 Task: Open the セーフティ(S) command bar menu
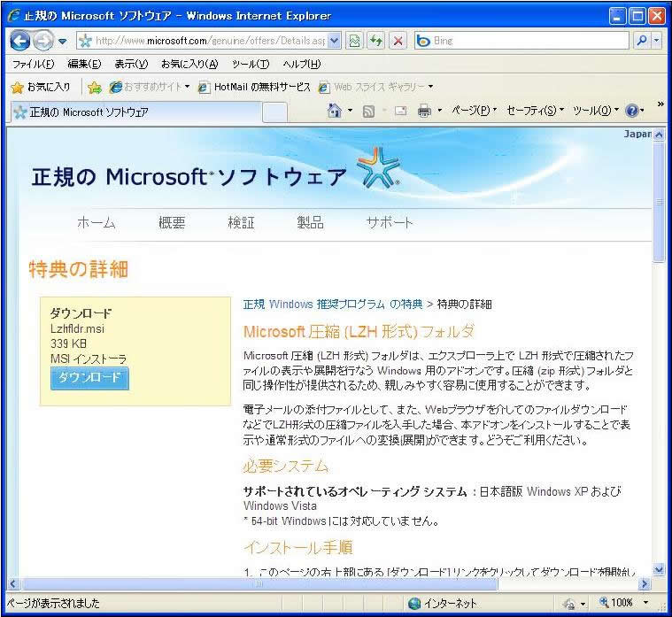pos(535,111)
